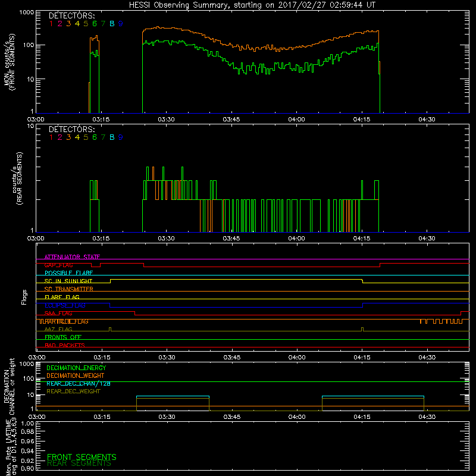Screen dimensions: 476x476
Task: Click orange detector 3 in front segments legend
Action: tap(68, 23)
